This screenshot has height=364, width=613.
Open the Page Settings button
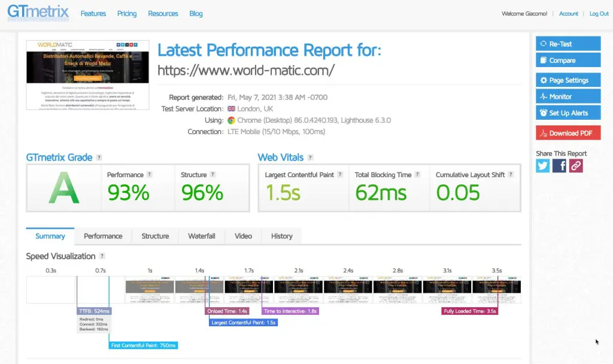click(x=568, y=80)
